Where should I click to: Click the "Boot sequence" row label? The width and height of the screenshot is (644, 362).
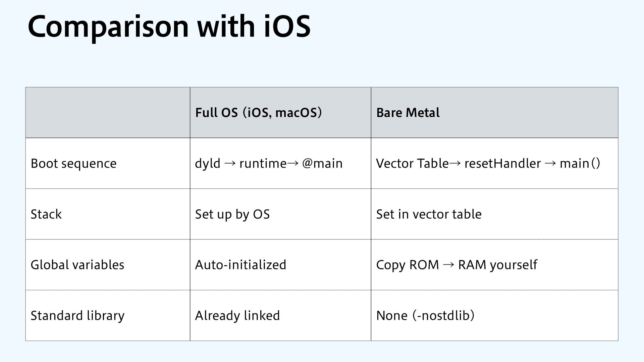coord(73,164)
